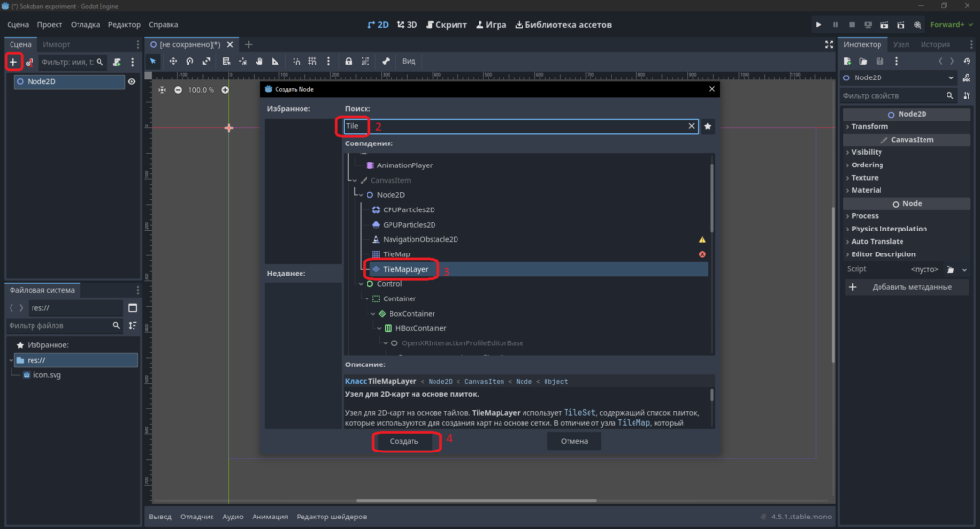The image size is (980, 529).
Task: Pause the running project
Action: coord(835,24)
